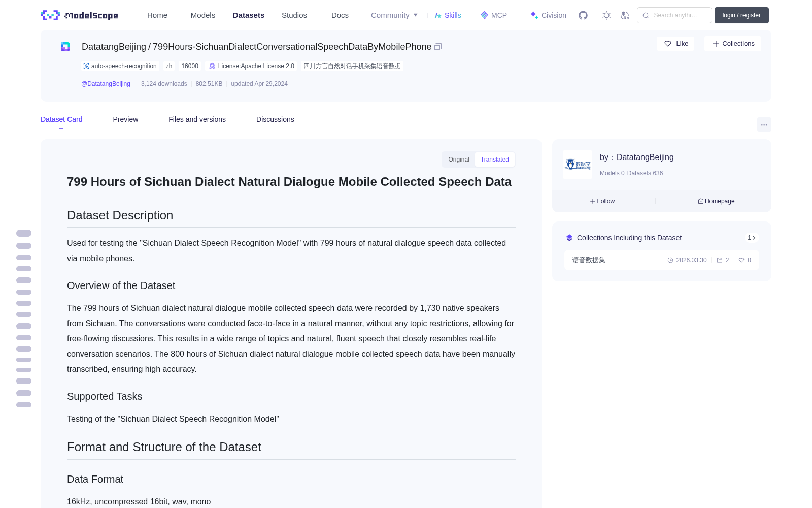The width and height of the screenshot is (812, 508).
Task: Click the 802.51KB size text
Action: pyautogui.click(x=209, y=84)
